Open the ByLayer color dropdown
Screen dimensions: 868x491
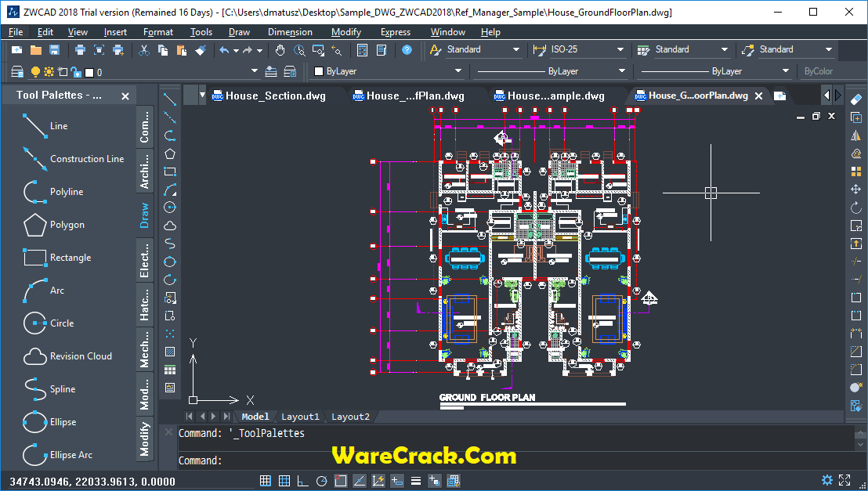tap(388, 71)
